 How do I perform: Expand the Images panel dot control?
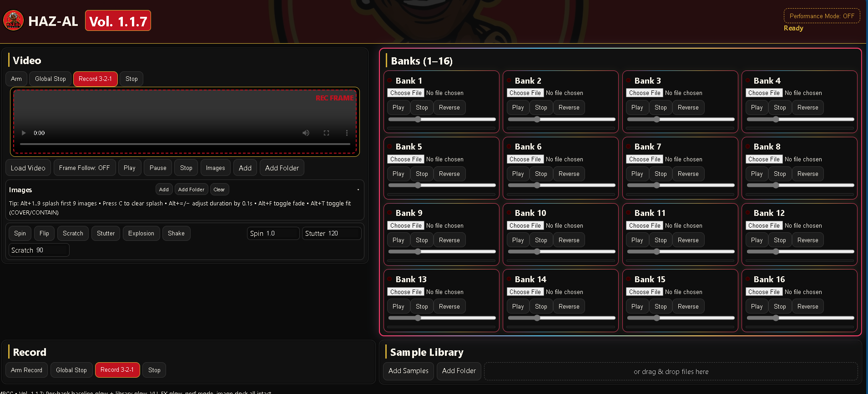[358, 190]
